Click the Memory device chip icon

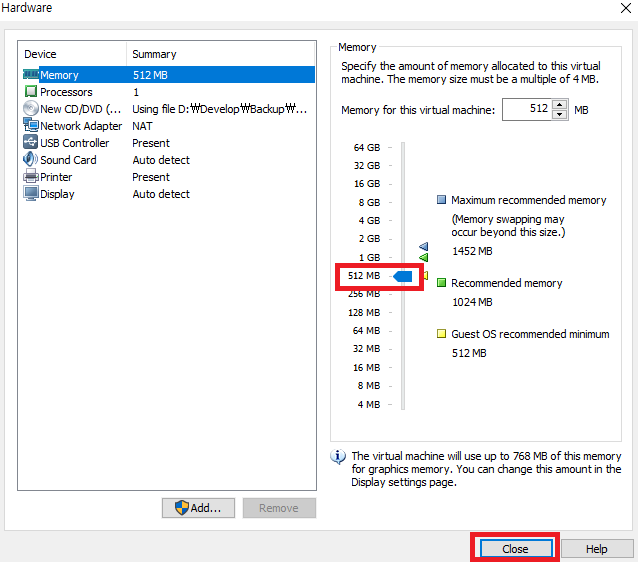coord(31,75)
